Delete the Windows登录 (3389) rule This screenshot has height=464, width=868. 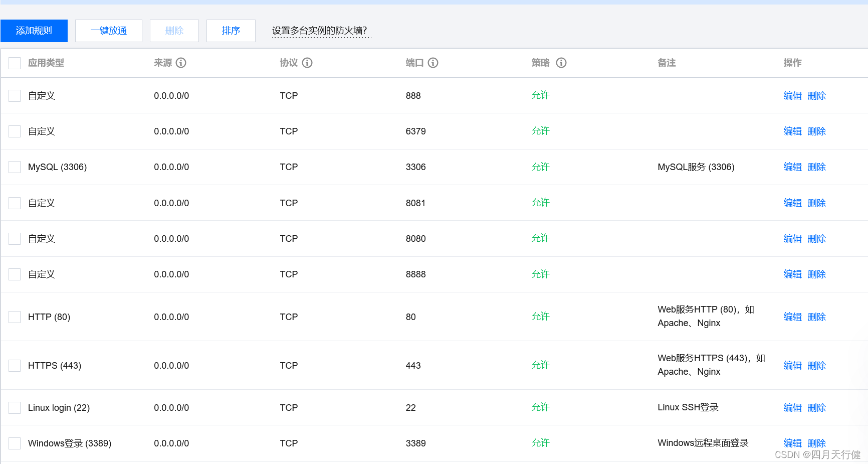point(816,443)
